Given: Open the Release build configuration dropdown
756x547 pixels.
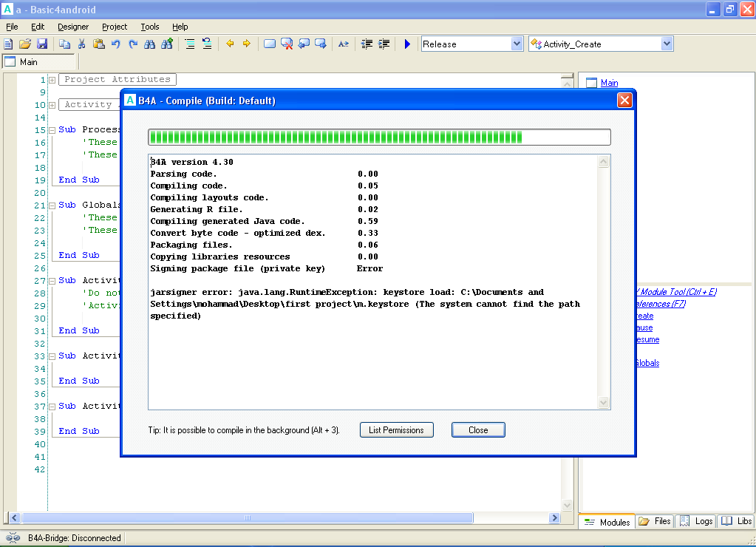Looking at the screenshot, I should point(517,44).
